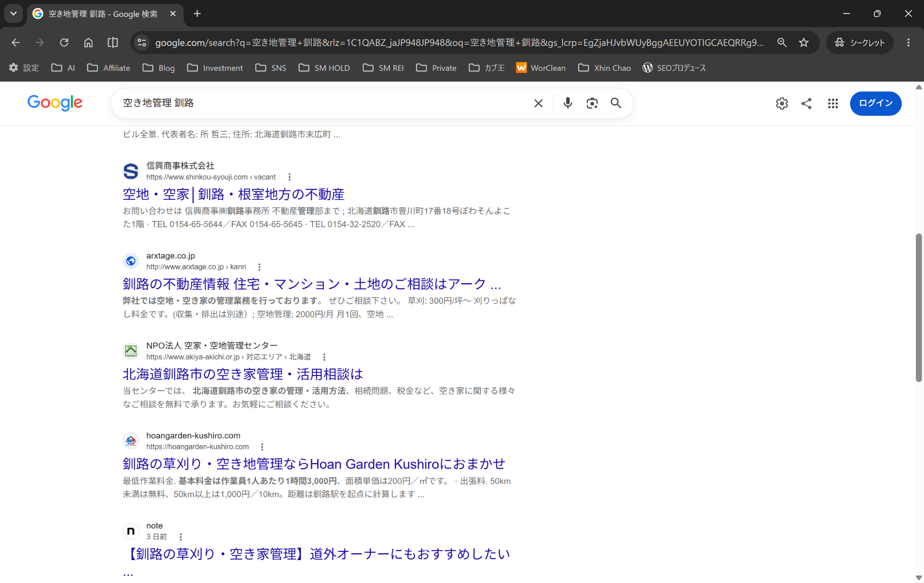This screenshot has width=924, height=583.
Task: Open the Hoan Garden Kushiro result link
Action: 314,464
